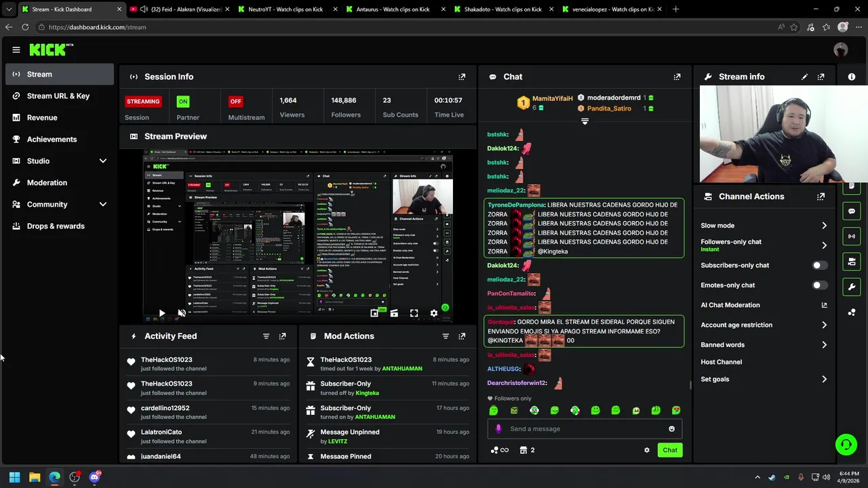Screen dimensions: 868x488
Task: Pop out the Session Info panel
Action: pyautogui.click(x=462, y=77)
